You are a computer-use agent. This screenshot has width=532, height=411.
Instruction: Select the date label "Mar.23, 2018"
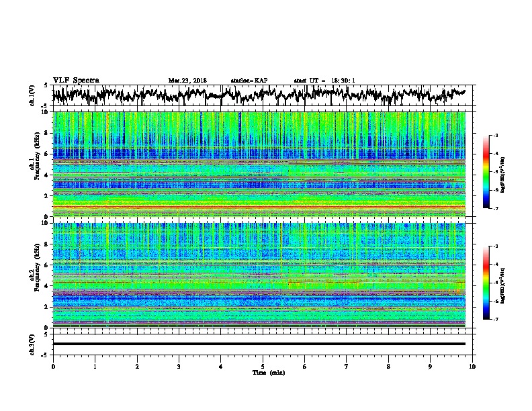pos(187,81)
